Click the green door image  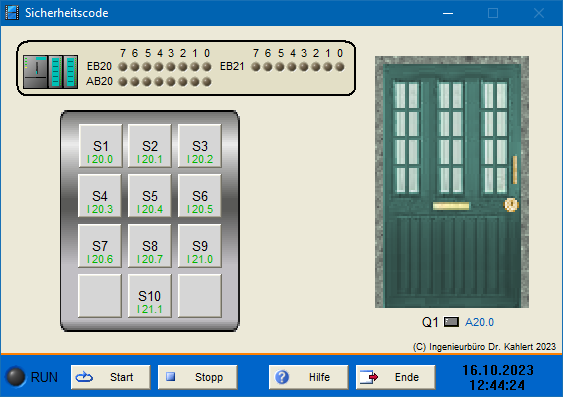point(452,182)
